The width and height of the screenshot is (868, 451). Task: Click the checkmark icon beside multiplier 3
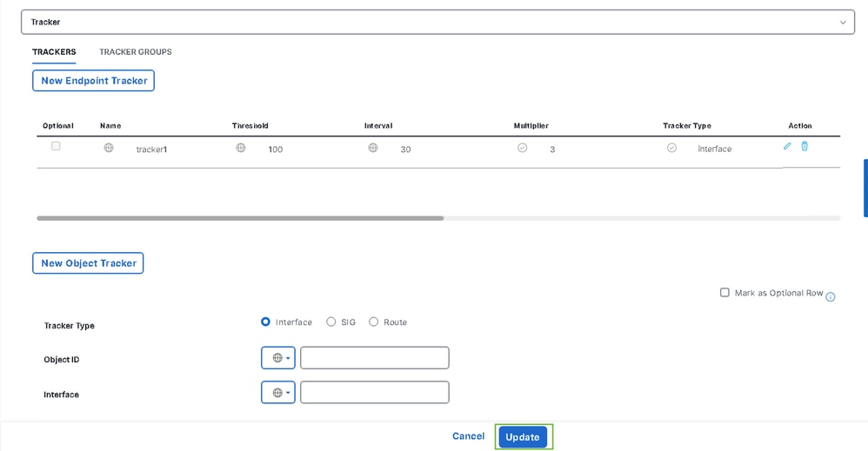(522, 148)
